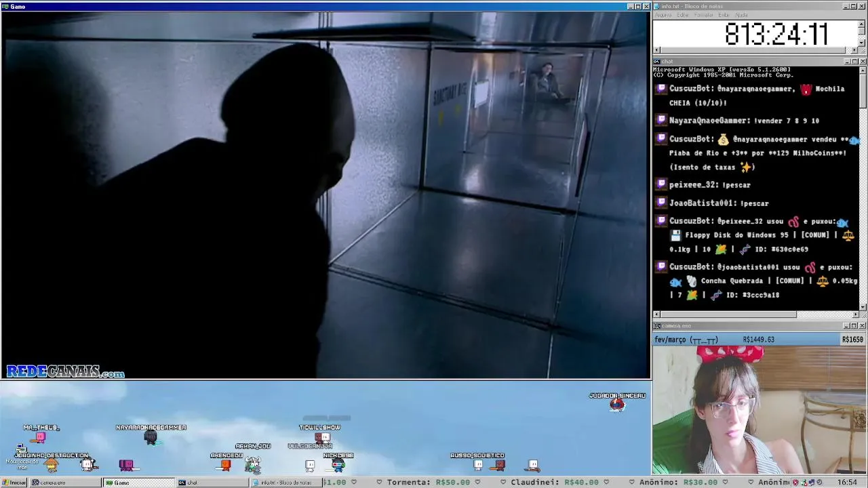
Task: Switch to Game taskbar button
Action: (x=138, y=483)
